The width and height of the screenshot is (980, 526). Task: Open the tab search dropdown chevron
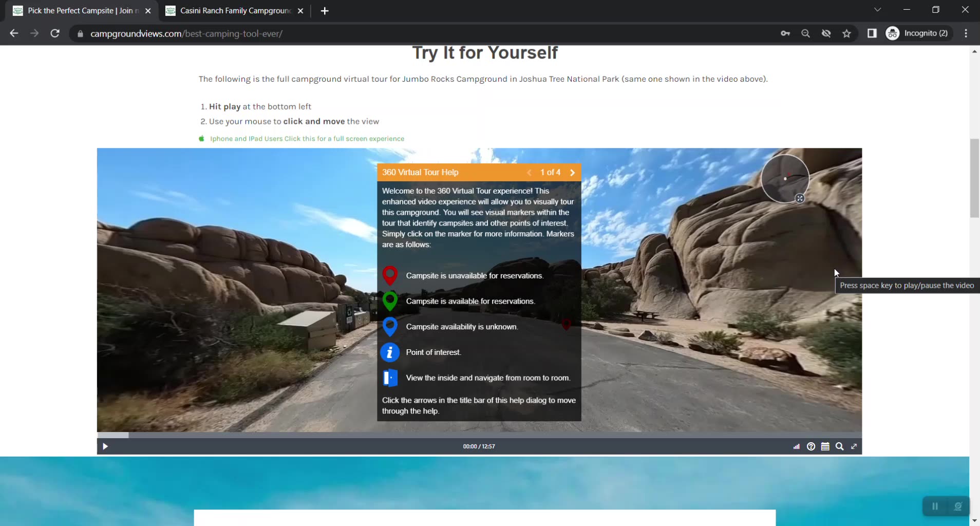pos(878,10)
